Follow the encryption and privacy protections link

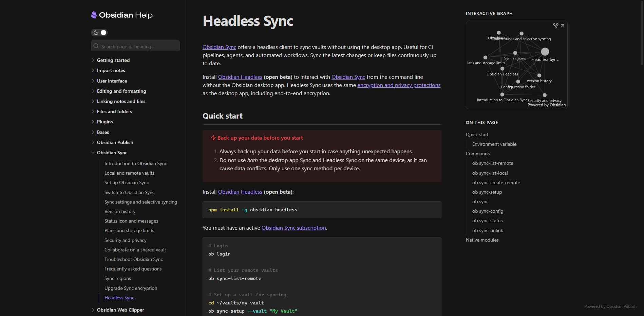[x=399, y=85]
